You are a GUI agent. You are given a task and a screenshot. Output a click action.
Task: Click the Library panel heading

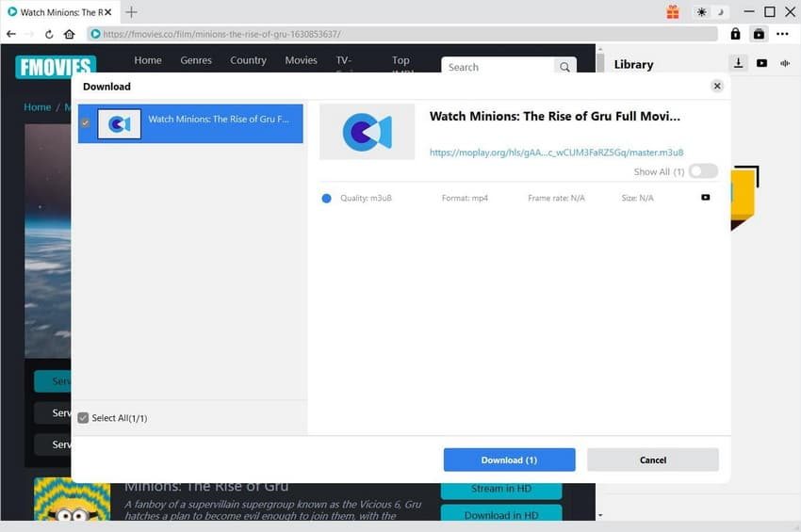coord(633,64)
